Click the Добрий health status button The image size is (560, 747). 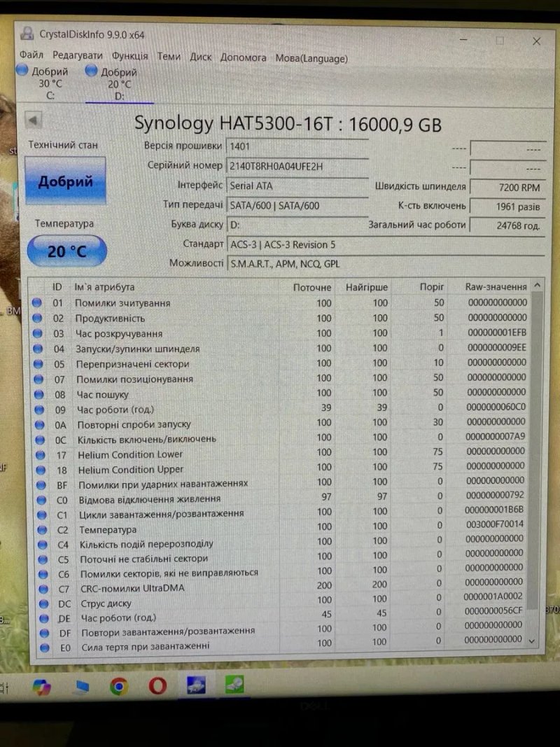tap(65, 181)
